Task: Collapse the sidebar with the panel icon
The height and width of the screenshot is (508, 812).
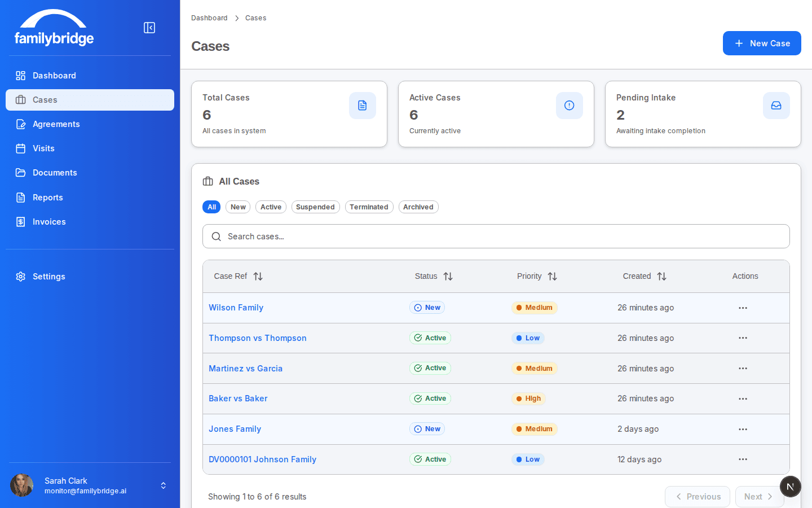Action: (x=149, y=27)
